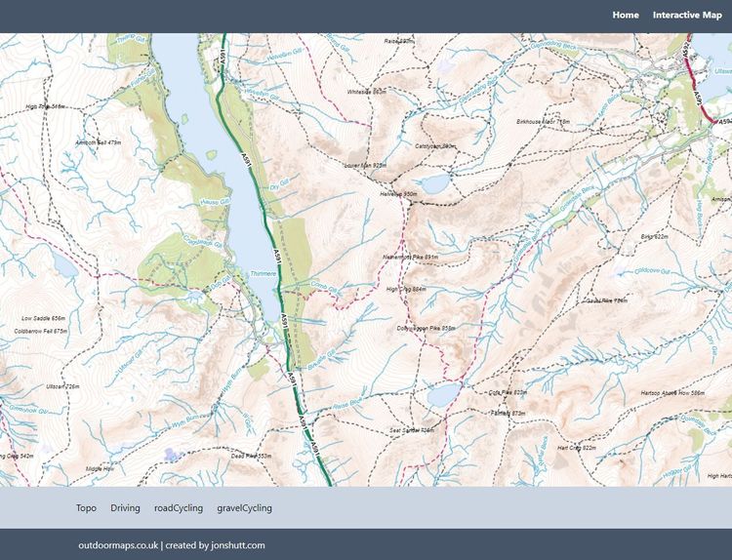The image size is (732, 560).
Task: Switch to the roadCycling map style
Action: click(x=179, y=507)
